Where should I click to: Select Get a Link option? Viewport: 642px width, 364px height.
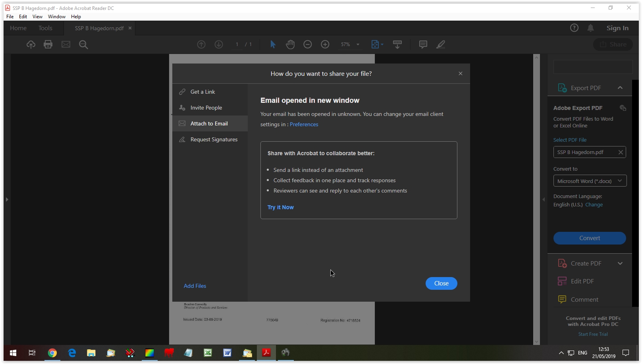210,92
